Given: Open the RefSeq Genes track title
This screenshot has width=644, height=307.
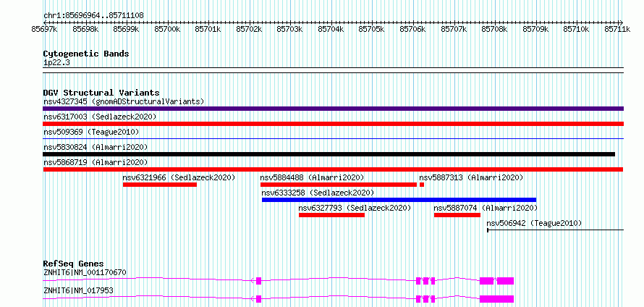Looking at the screenshot, I should tap(74, 264).
